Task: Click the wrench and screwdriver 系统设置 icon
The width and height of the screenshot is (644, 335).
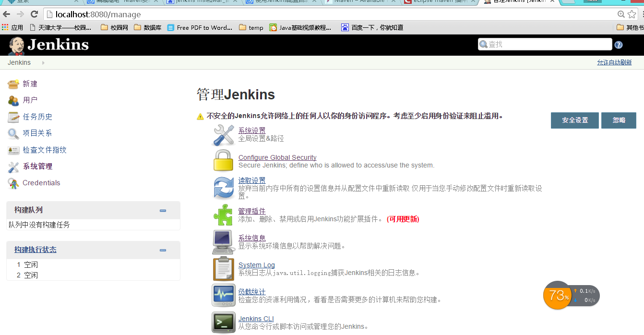Action: [224, 135]
